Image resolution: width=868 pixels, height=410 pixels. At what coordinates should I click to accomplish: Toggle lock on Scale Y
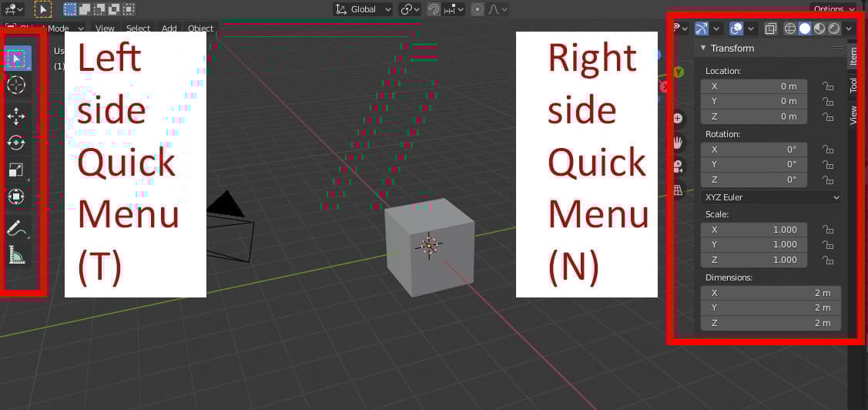point(828,245)
